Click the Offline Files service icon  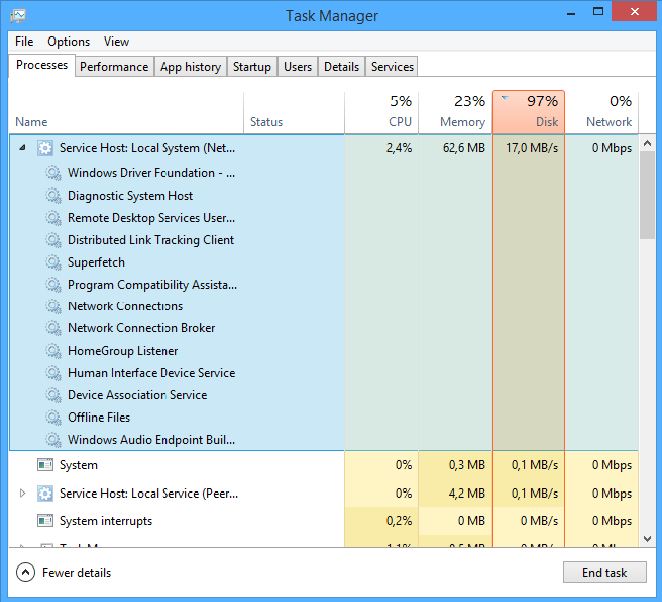54,418
